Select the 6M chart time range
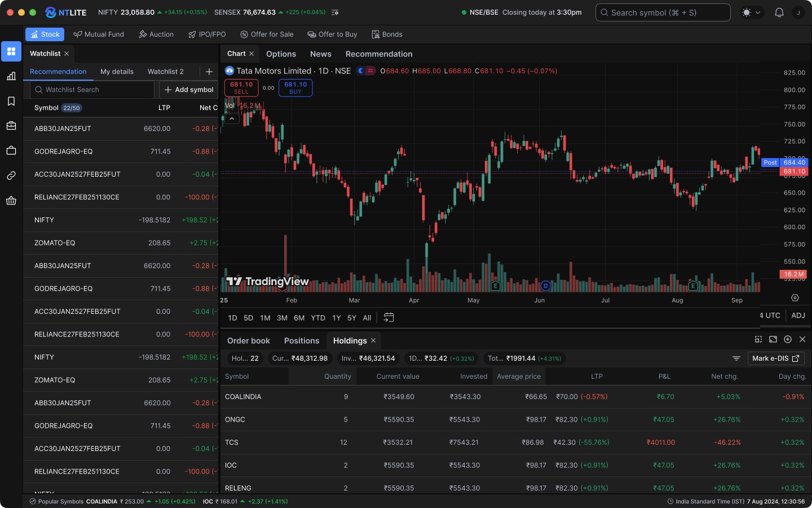 [x=299, y=318]
